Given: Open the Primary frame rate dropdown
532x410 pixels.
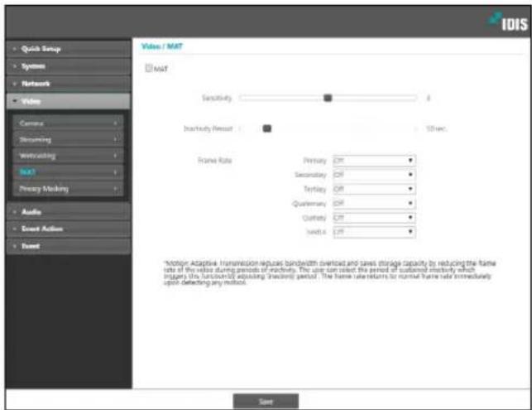Looking at the screenshot, I should (x=374, y=161).
